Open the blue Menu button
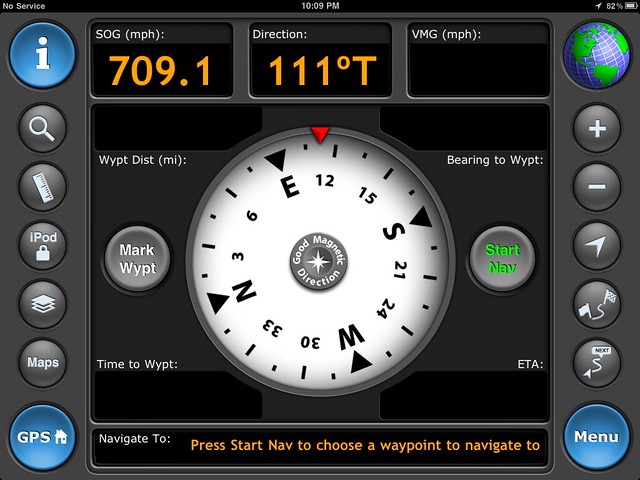 click(x=596, y=437)
